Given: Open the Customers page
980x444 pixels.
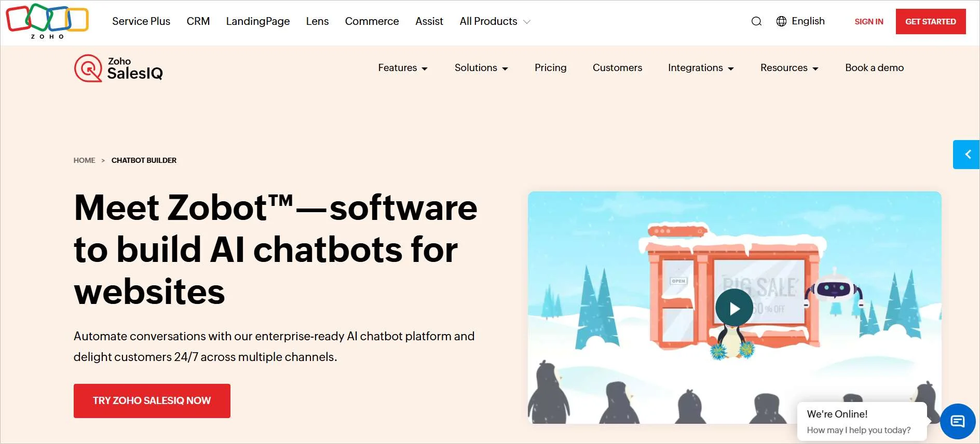Looking at the screenshot, I should click(x=617, y=68).
